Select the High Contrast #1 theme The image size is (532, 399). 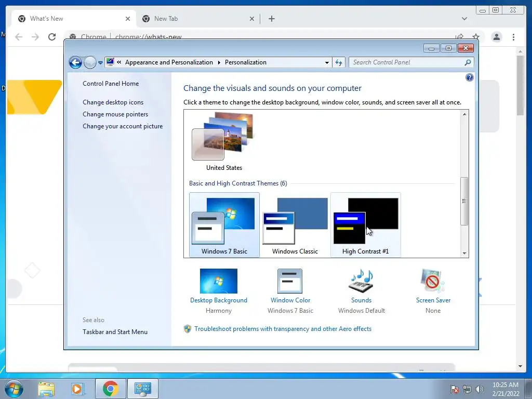[365, 225]
